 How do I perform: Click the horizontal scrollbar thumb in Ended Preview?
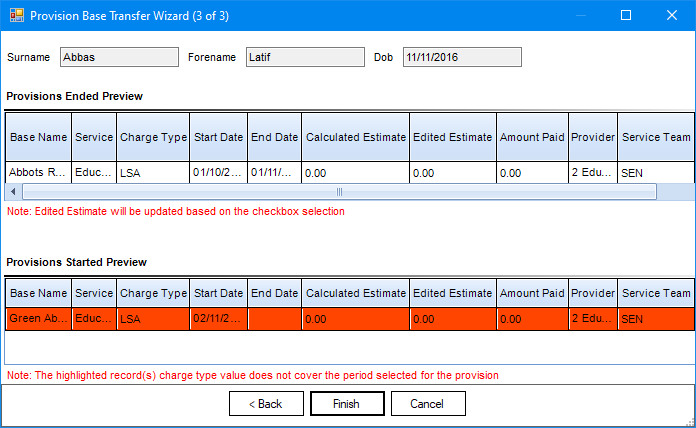(x=338, y=191)
